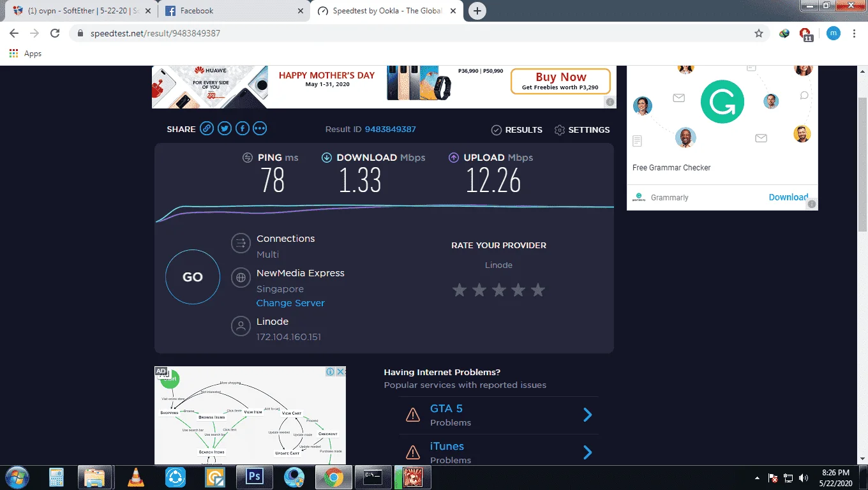Click the volume speaker tray icon
Image resolution: width=868 pixels, height=490 pixels.
[804, 478]
